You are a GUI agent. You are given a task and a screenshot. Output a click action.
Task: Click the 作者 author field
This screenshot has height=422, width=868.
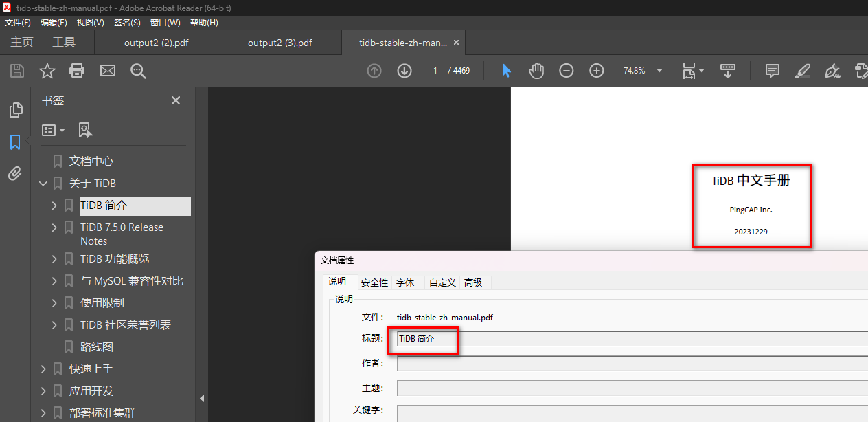click(x=632, y=363)
